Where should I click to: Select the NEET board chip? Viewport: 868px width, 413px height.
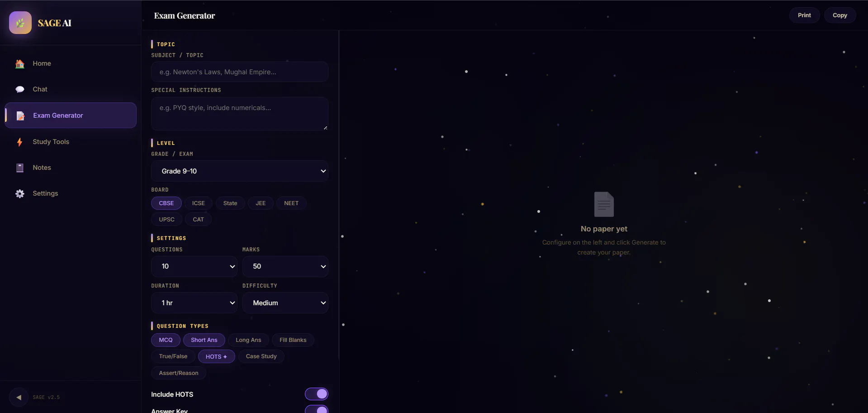tap(291, 203)
